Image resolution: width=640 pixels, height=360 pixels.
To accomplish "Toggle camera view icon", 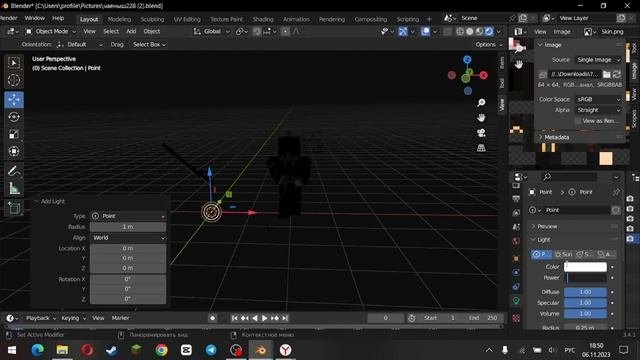I will 481,133.
